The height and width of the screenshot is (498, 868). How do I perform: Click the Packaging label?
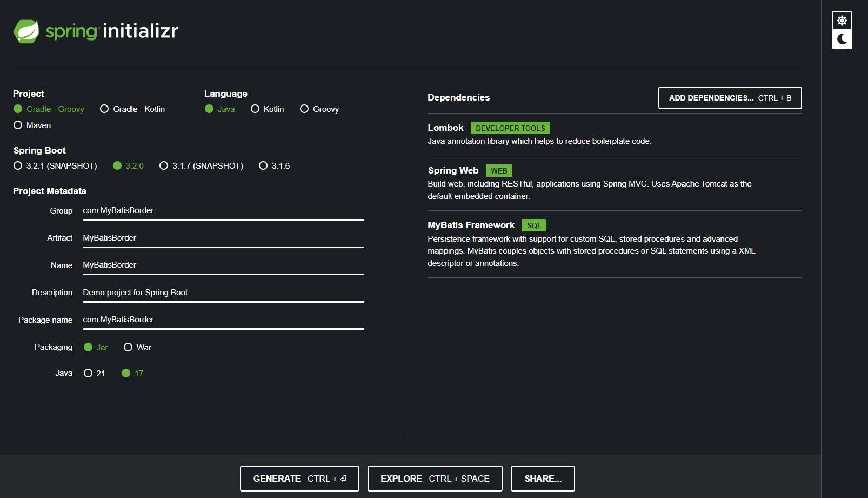(x=54, y=347)
